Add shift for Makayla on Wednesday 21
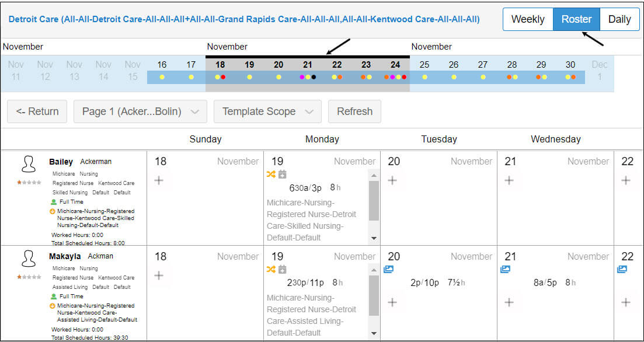Image resolution: width=644 pixels, height=342 pixels. coord(509,302)
